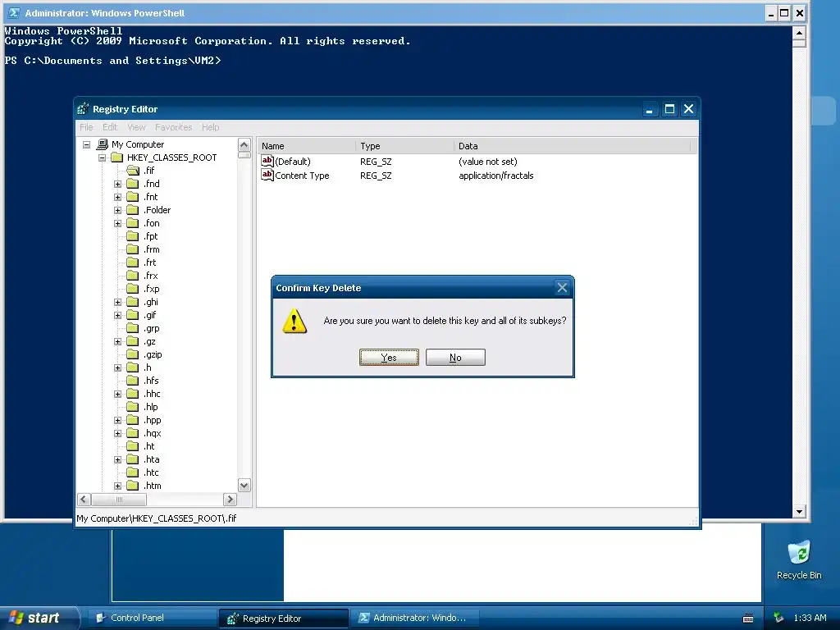
Task: Click the network icon in system tray
Action: point(778,618)
